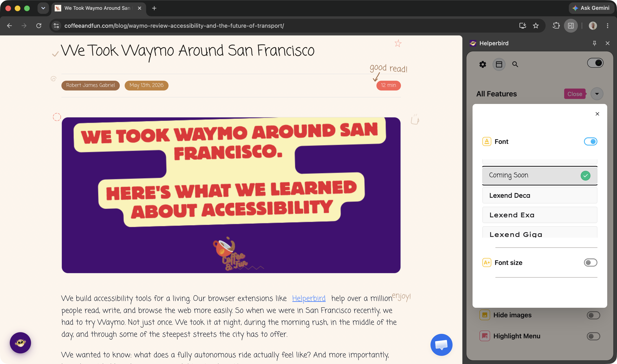Click Ask Gemini button
Viewport: 617px width, 364px height.
[591, 8]
